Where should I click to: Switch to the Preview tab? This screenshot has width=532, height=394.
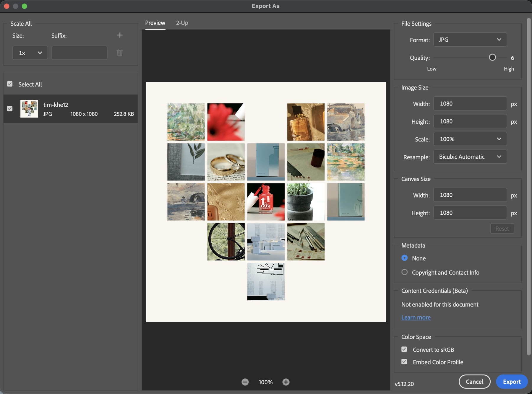pyautogui.click(x=155, y=23)
